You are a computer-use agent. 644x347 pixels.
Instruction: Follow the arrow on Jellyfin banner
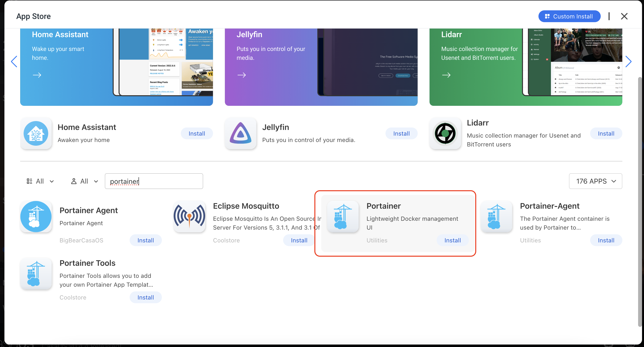click(x=242, y=75)
